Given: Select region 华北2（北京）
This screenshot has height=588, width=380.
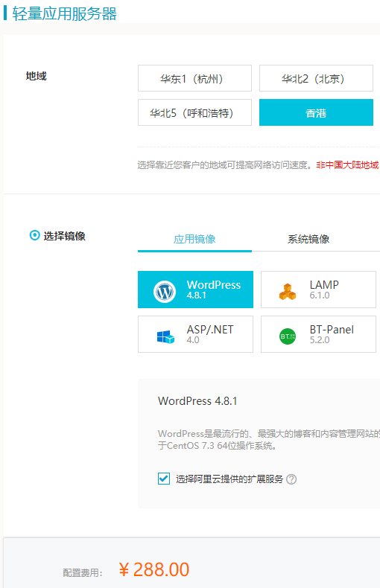Looking at the screenshot, I should click(x=316, y=78).
